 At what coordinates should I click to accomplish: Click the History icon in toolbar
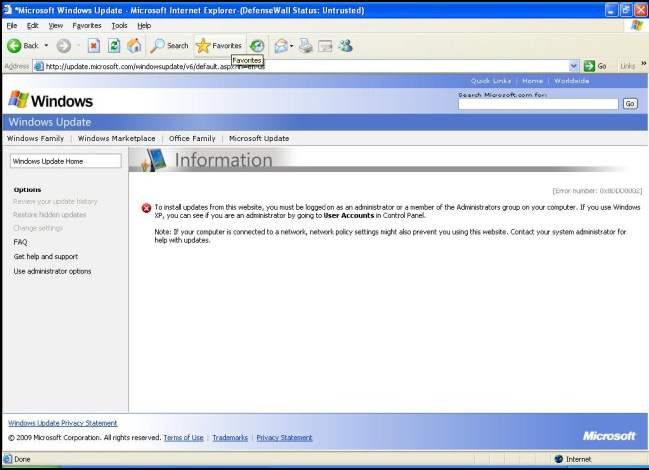pyautogui.click(x=257, y=46)
